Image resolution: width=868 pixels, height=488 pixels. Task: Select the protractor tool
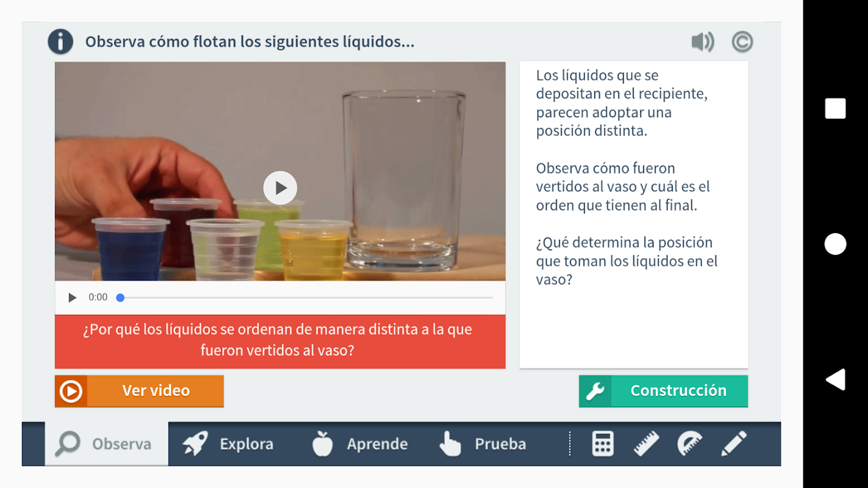(690, 443)
